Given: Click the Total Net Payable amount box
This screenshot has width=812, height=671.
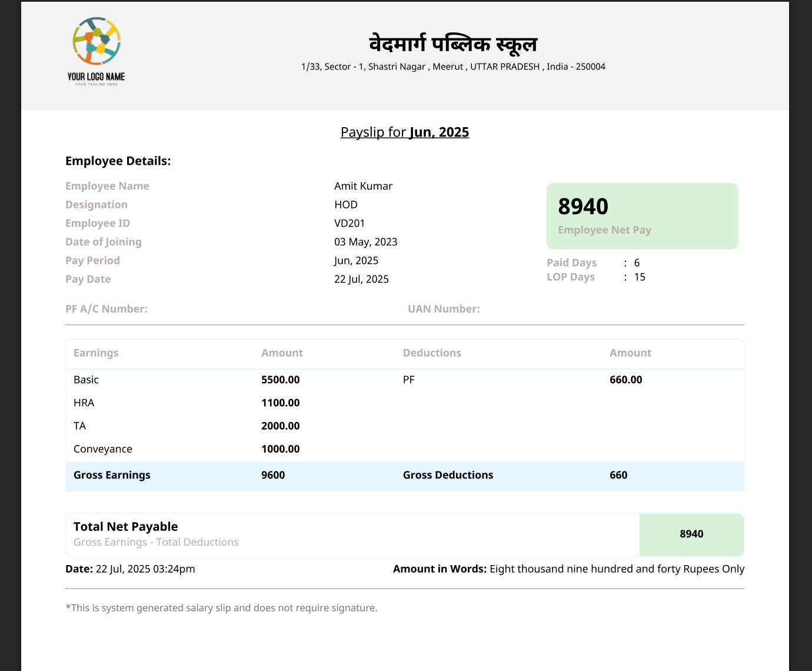Looking at the screenshot, I should point(691,534).
